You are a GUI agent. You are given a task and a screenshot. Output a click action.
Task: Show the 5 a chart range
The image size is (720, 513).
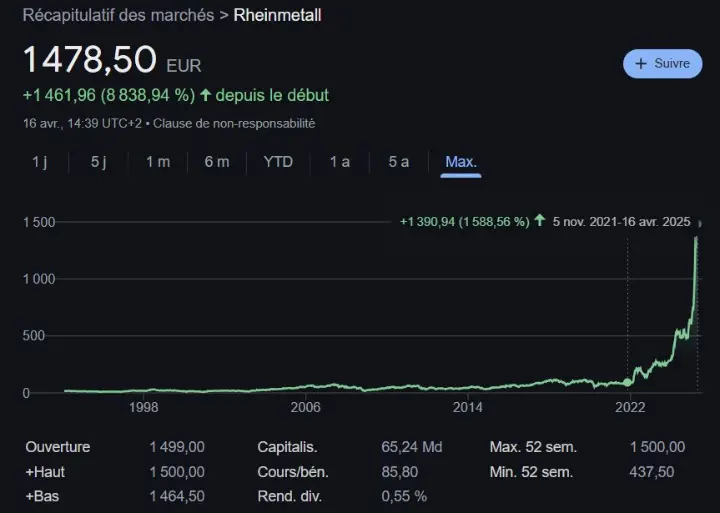pos(399,162)
